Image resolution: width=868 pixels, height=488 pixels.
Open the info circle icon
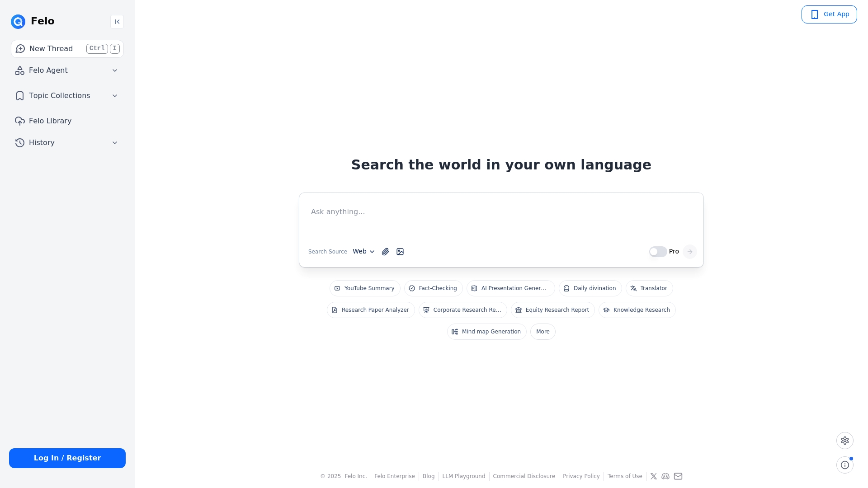(x=845, y=465)
